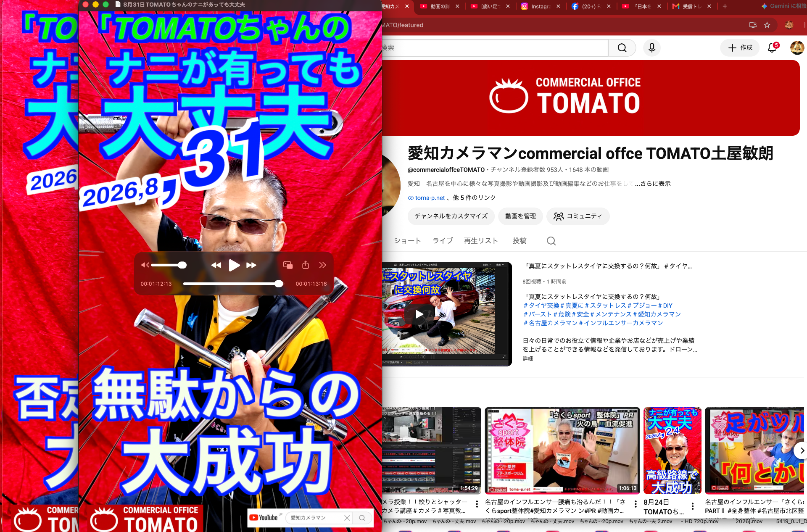The width and height of the screenshot is (807, 532).
Task: Click the 名古屋のインフルエンサー腰痛も治るんだ video title
Action: (x=555, y=506)
